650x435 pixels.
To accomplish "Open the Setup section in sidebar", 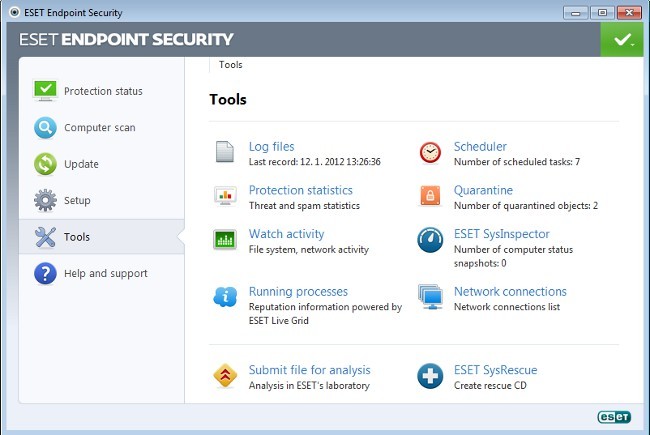I will [x=77, y=200].
